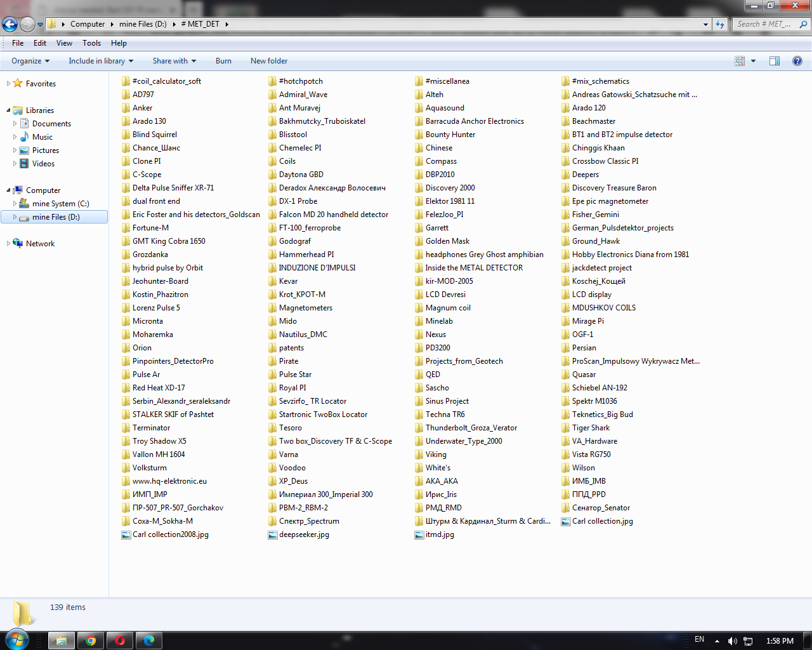The width and height of the screenshot is (812, 650).
Task: Open the Organize dropdown
Action: pyautogui.click(x=30, y=61)
